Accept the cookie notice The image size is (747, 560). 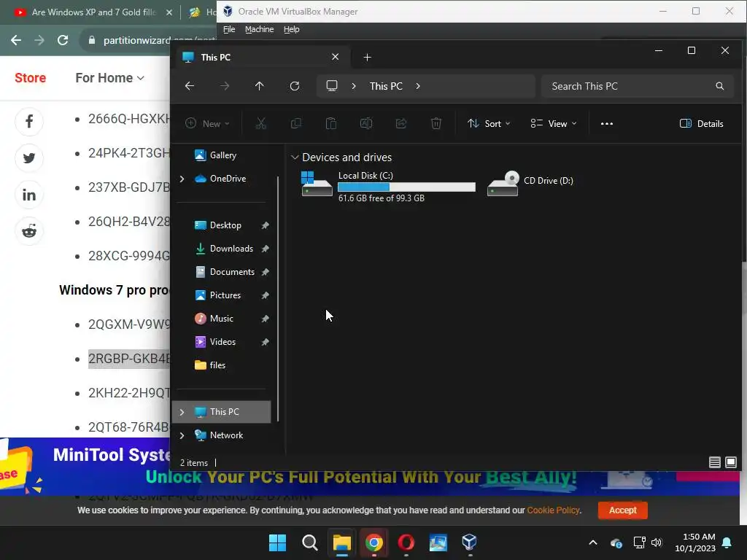[623, 510]
